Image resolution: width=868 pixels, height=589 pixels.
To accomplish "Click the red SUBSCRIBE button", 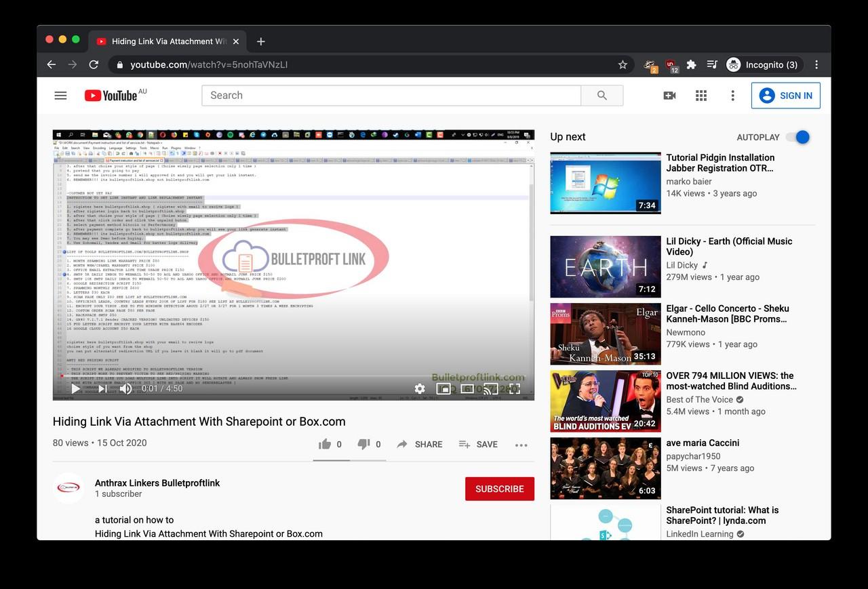I will (500, 489).
